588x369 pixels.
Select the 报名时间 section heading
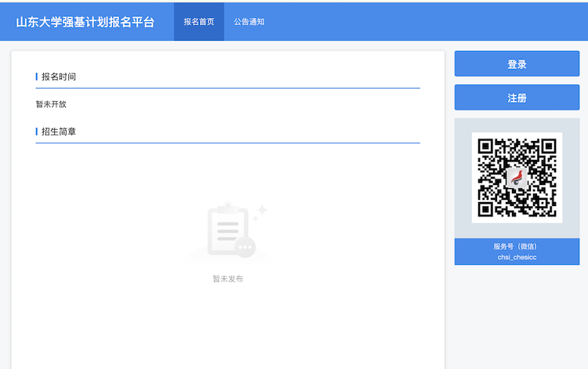click(x=59, y=77)
